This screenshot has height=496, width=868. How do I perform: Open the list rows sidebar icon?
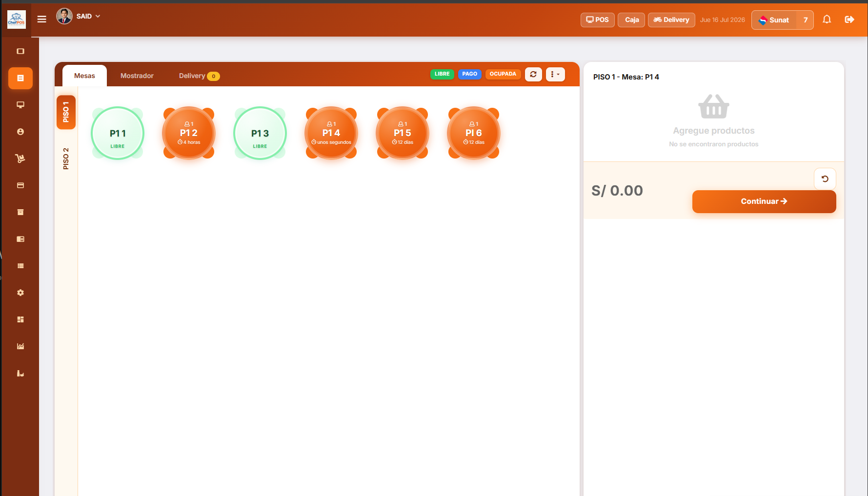click(20, 266)
